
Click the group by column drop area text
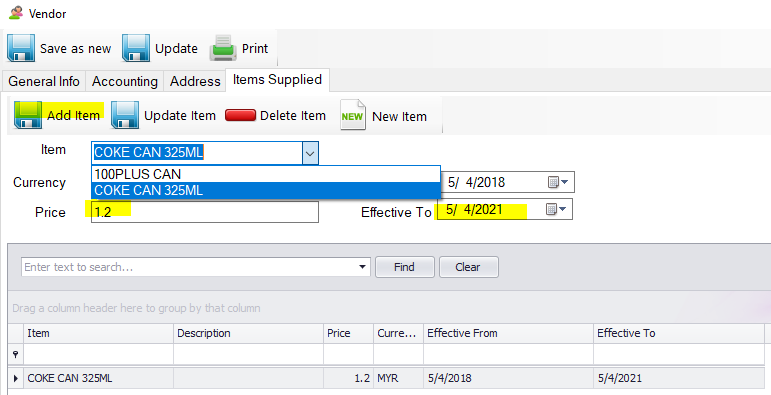[136, 308]
